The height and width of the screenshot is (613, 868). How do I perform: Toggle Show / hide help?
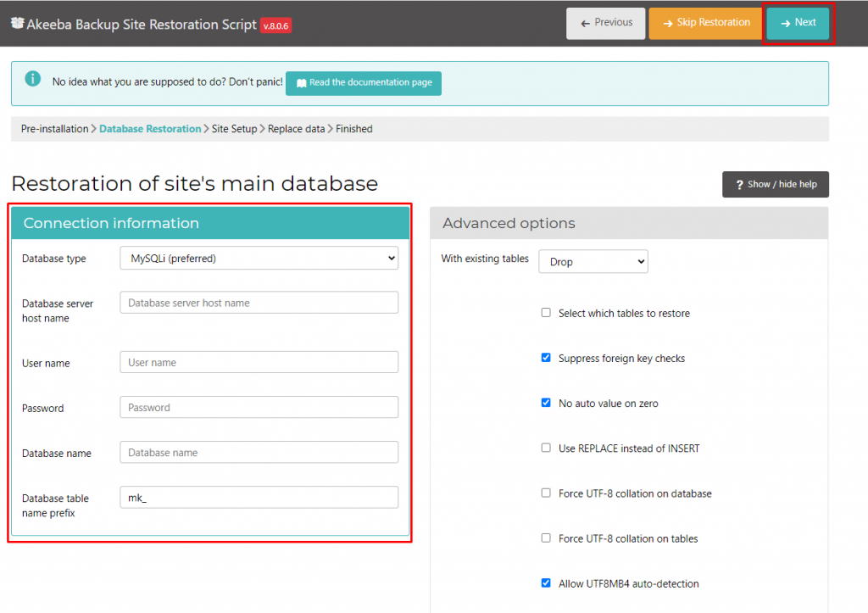click(775, 184)
